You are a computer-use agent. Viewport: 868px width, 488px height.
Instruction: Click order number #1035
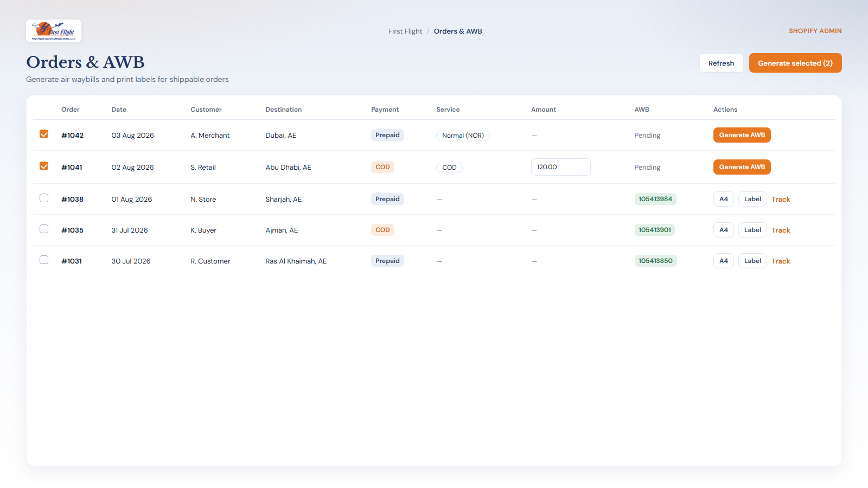click(72, 230)
